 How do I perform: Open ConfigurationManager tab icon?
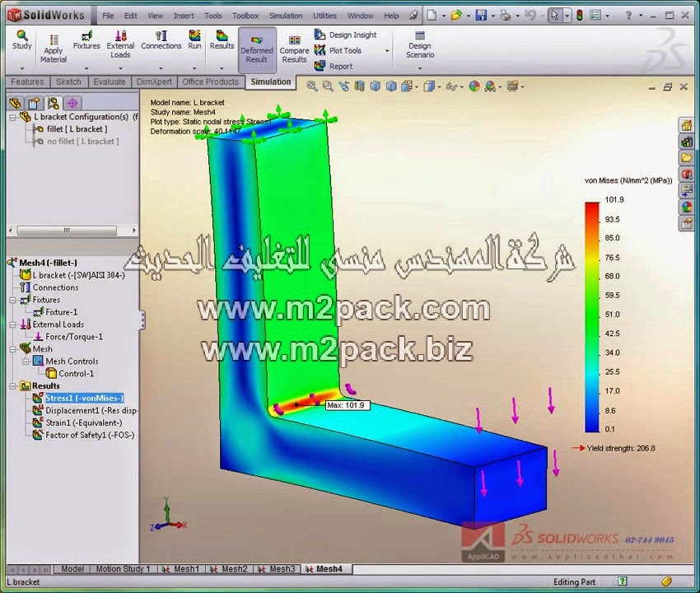[54, 103]
